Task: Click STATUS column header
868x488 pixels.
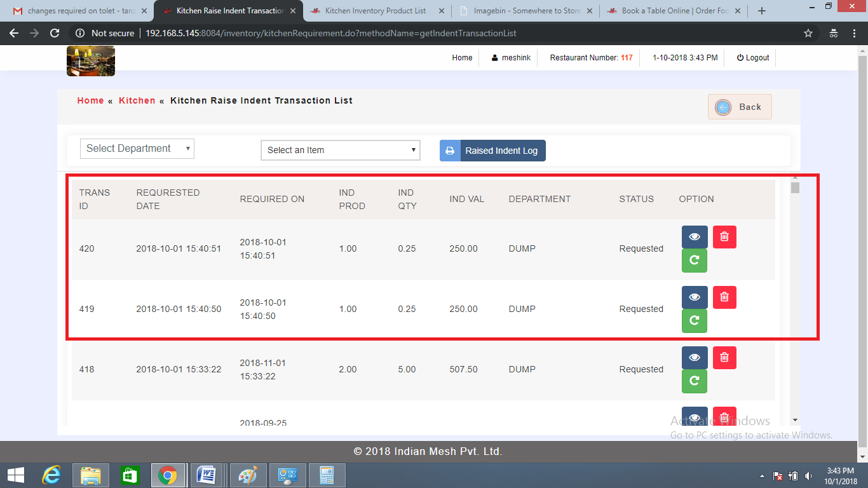Action: point(637,199)
